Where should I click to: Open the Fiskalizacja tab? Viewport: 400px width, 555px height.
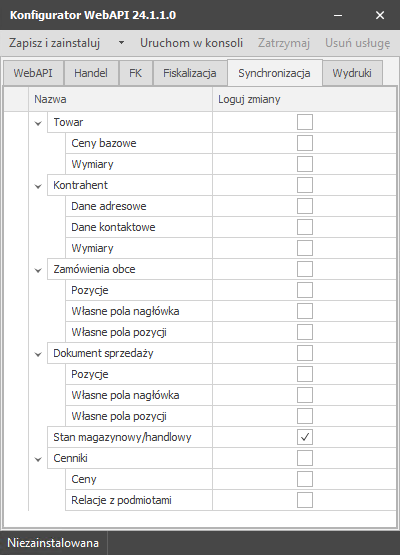190,73
